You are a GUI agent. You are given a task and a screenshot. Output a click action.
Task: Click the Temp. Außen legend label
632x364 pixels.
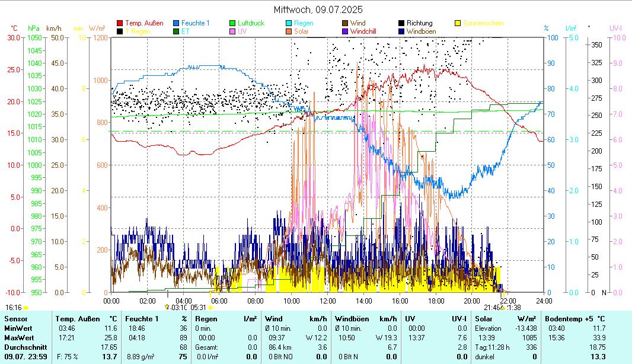144,23
